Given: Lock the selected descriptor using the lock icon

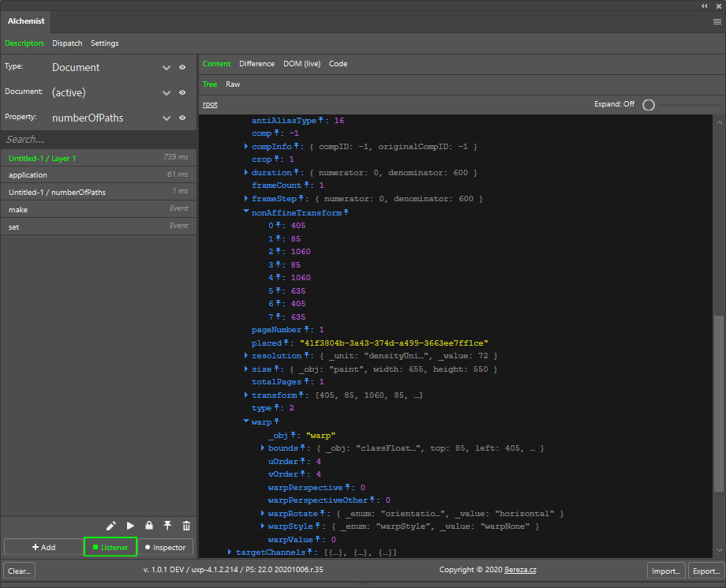Looking at the screenshot, I should (x=148, y=525).
